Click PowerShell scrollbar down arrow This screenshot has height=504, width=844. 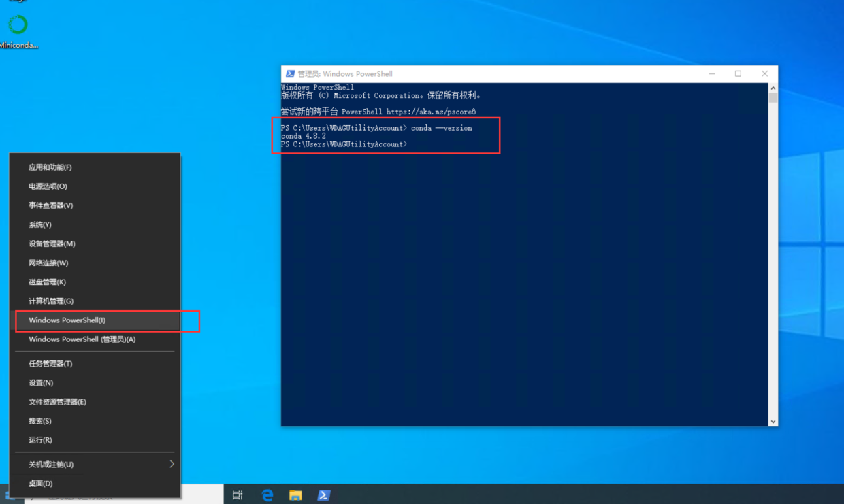point(773,422)
